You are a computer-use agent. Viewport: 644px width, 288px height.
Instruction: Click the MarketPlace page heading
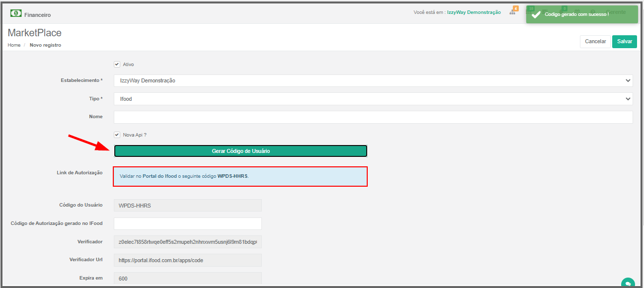tap(35, 33)
